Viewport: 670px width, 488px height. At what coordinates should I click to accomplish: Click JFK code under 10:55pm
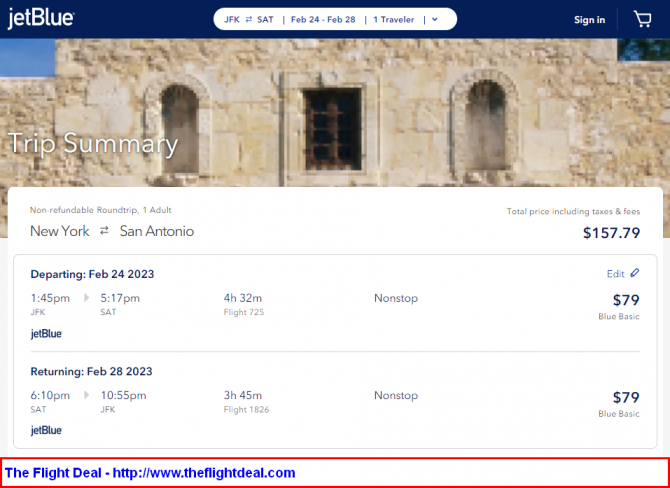108,409
